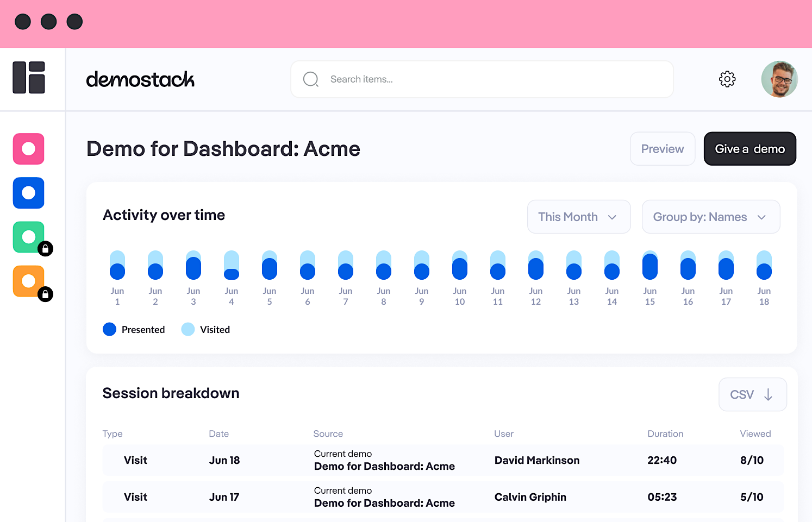
Task: Open the user profile avatar
Action: click(779, 79)
